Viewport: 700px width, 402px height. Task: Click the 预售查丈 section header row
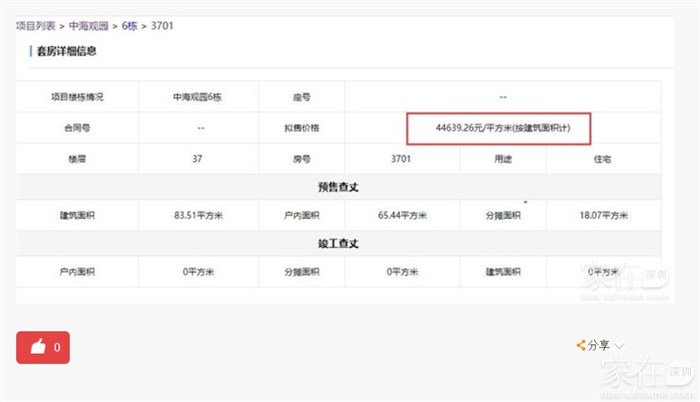[x=338, y=187]
